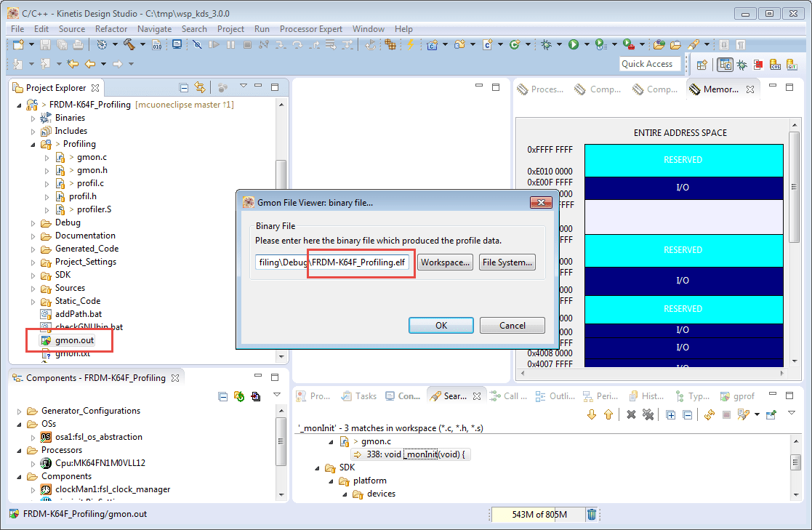Image resolution: width=812 pixels, height=530 pixels.
Task: Click Cancel in Gmon File Viewer dialog
Action: 512,326
